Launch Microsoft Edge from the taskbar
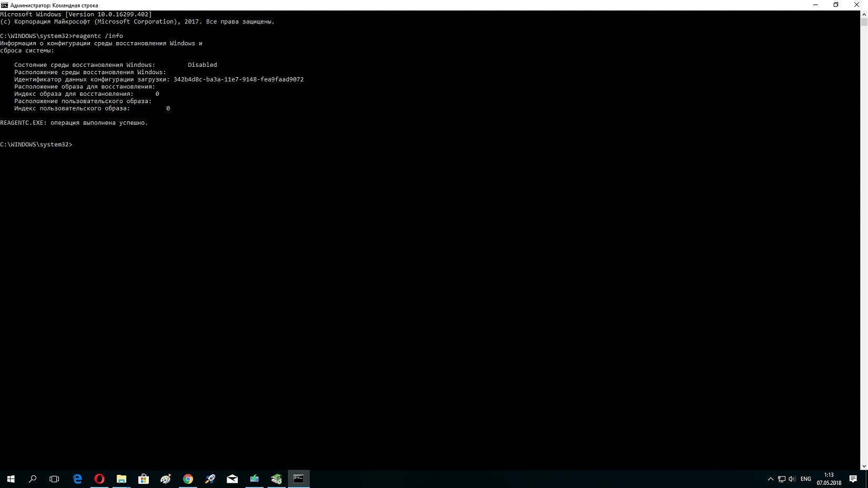The image size is (868, 488). [x=77, y=479]
